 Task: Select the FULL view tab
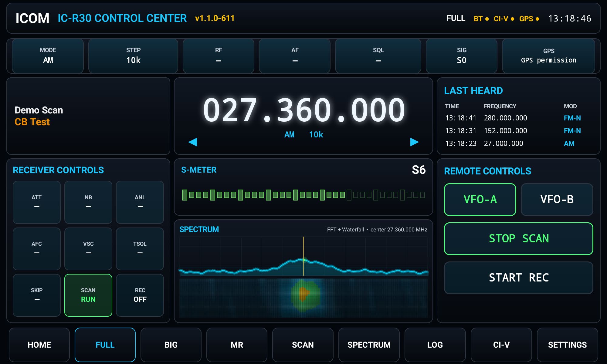(105, 345)
